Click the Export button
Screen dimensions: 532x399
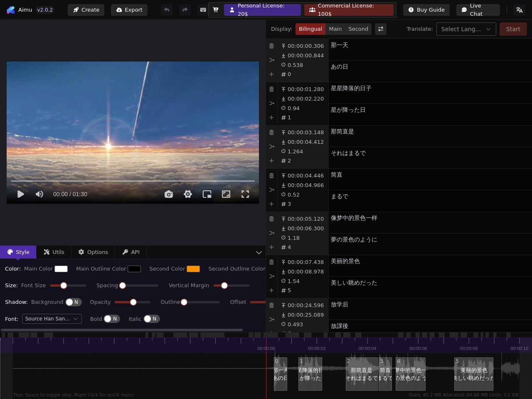point(129,10)
